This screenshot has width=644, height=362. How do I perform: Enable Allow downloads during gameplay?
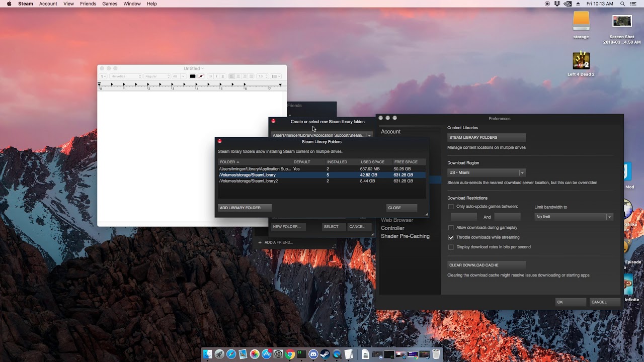pos(451,227)
